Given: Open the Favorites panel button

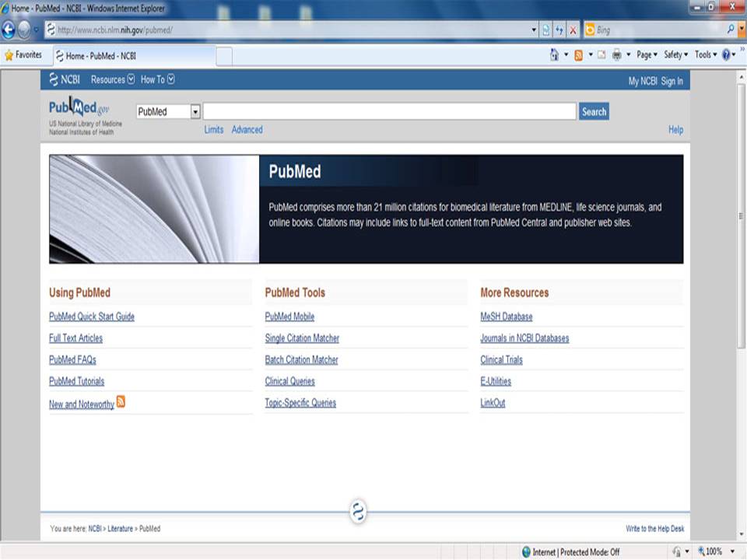Looking at the screenshot, I should click(23, 55).
